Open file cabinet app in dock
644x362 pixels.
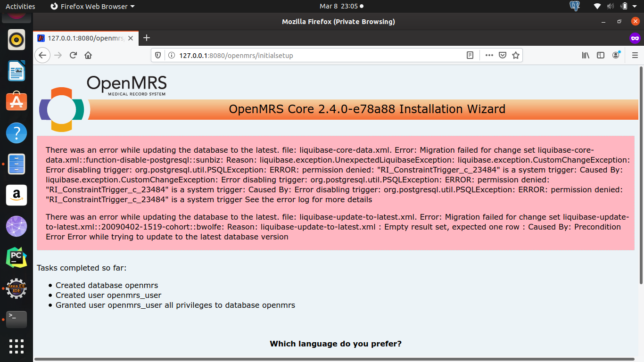coord(17,164)
